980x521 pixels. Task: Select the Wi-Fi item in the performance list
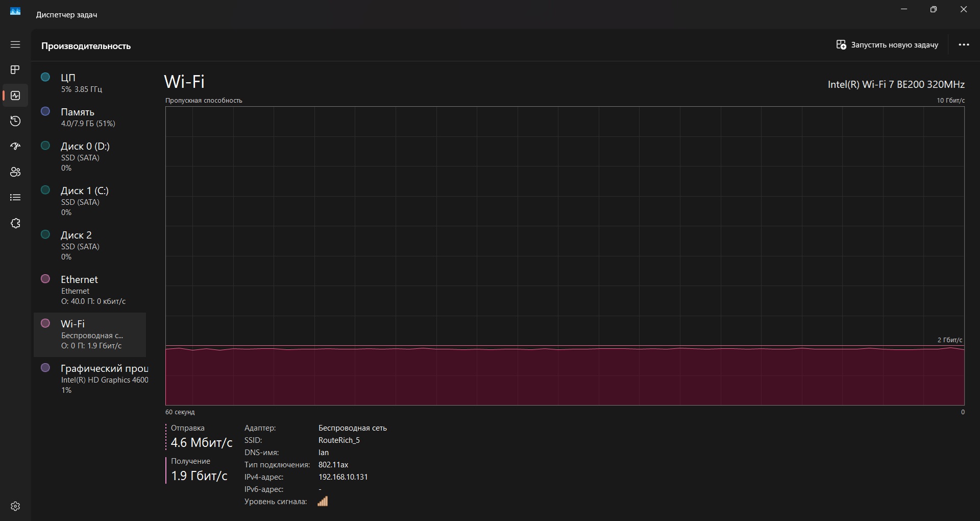pyautogui.click(x=90, y=335)
